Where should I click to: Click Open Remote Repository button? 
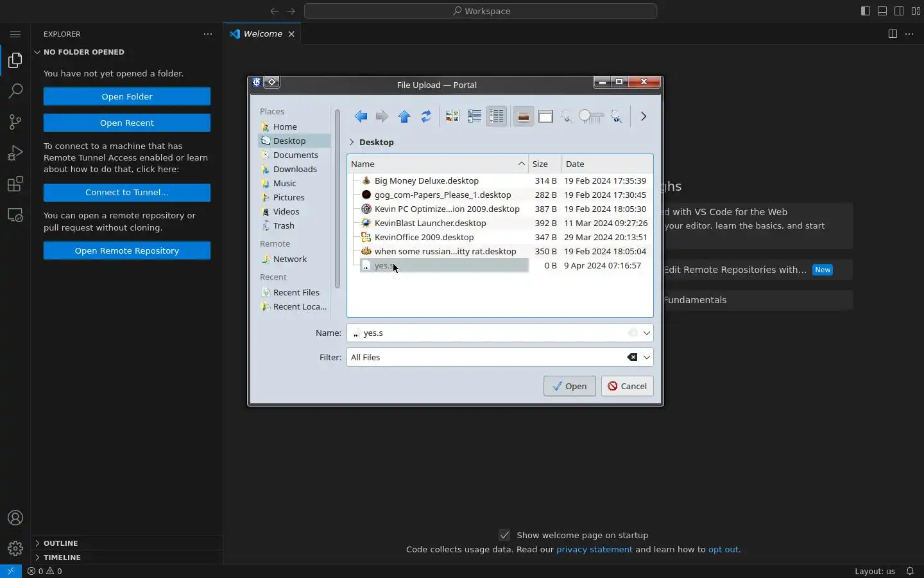[127, 250]
